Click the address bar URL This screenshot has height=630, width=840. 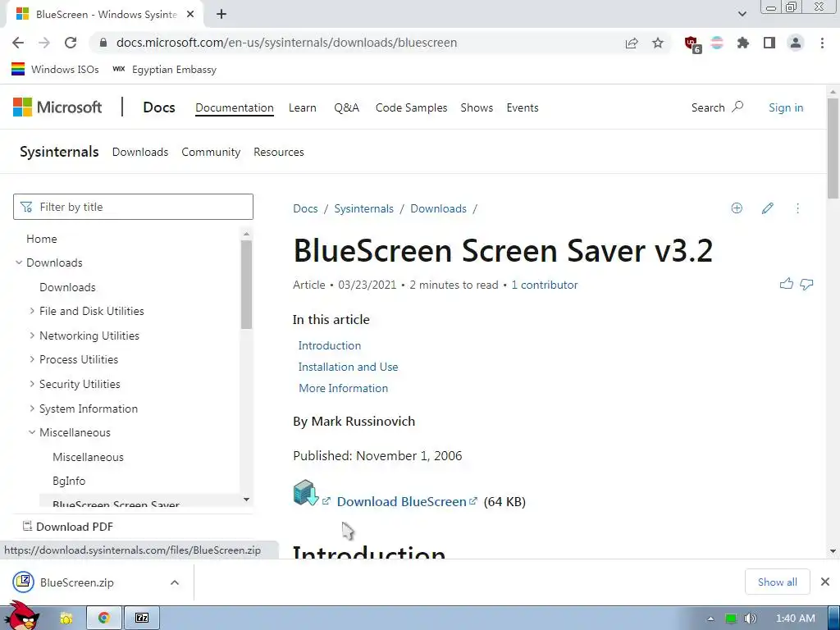point(286,43)
